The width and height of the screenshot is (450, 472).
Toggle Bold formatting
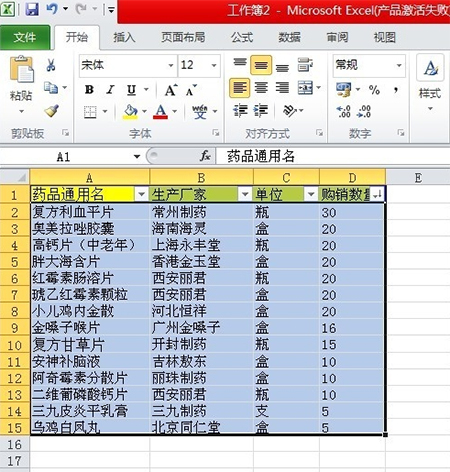coord(89,90)
